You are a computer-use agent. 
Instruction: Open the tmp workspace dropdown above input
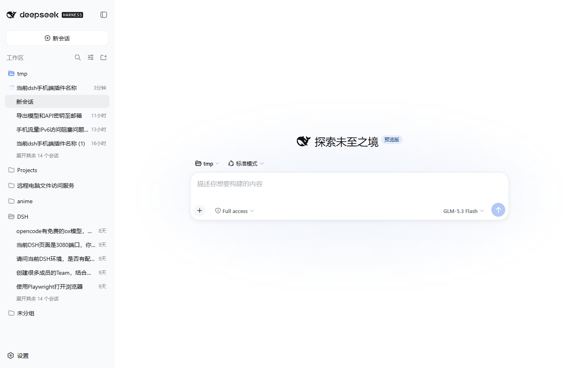click(207, 164)
